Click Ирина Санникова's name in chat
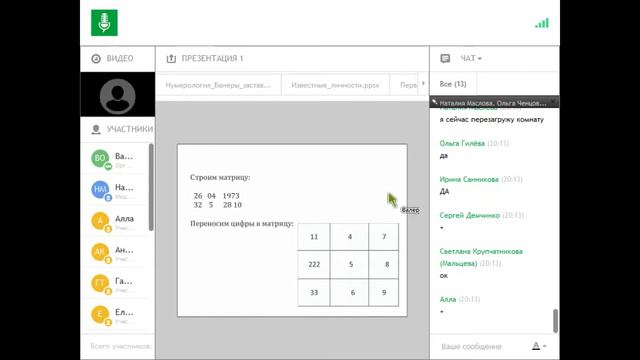 coord(469,179)
